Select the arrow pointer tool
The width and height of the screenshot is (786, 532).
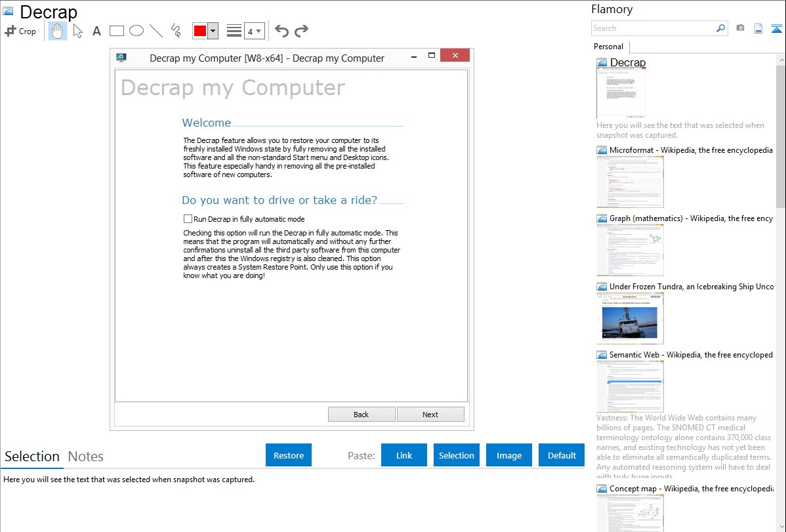[77, 31]
